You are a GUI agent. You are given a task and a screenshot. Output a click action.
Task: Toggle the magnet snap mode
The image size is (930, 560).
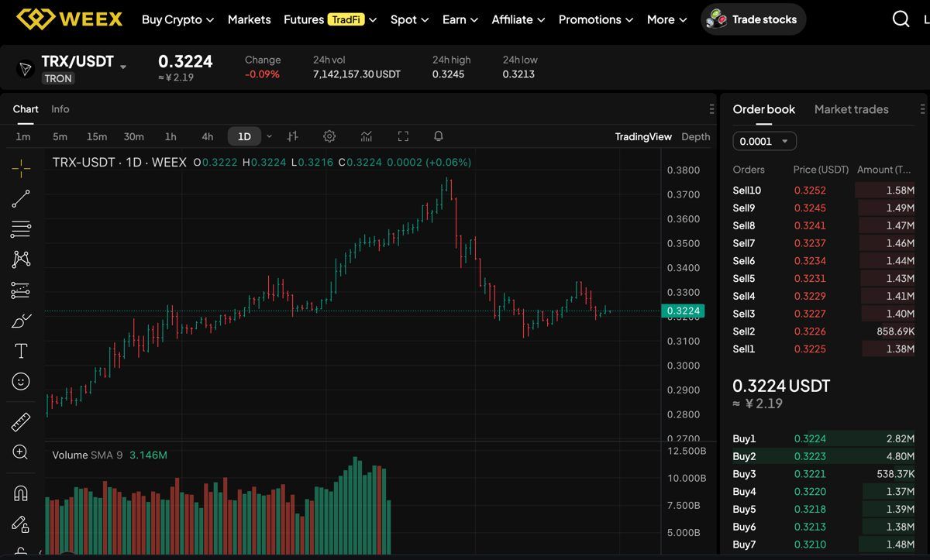(21, 493)
